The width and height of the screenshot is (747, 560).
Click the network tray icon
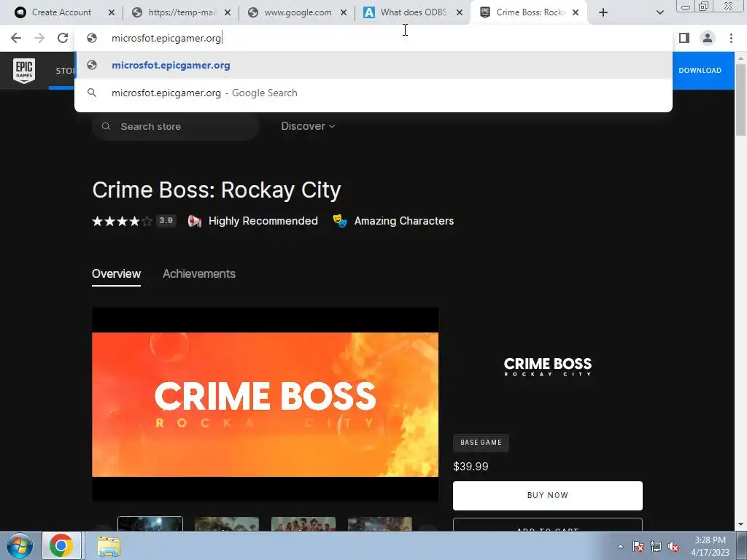point(656,546)
